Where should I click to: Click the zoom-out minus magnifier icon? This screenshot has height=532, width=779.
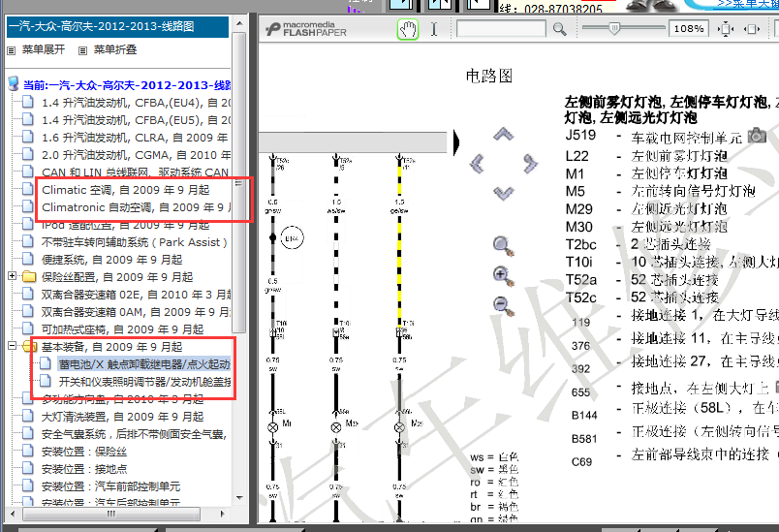click(x=503, y=305)
